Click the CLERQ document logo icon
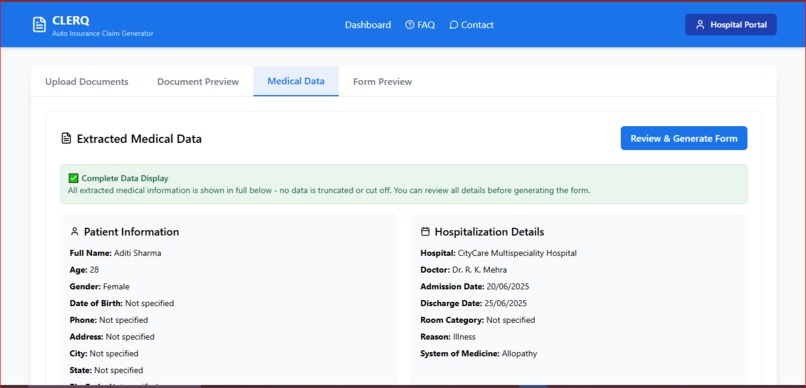This screenshot has width=806, height=388. click(40, 25)
